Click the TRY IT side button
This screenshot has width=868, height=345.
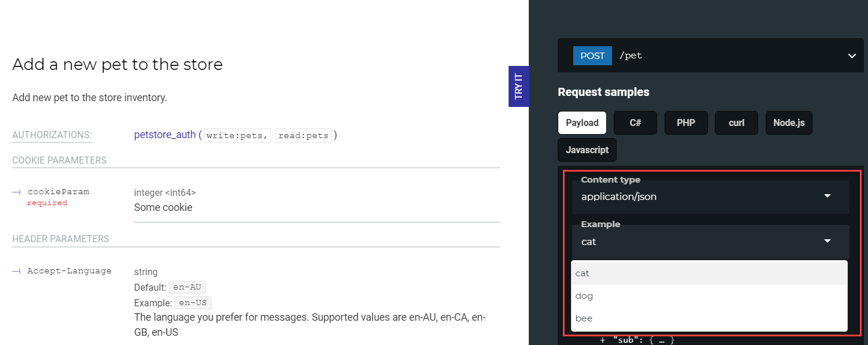518,86
